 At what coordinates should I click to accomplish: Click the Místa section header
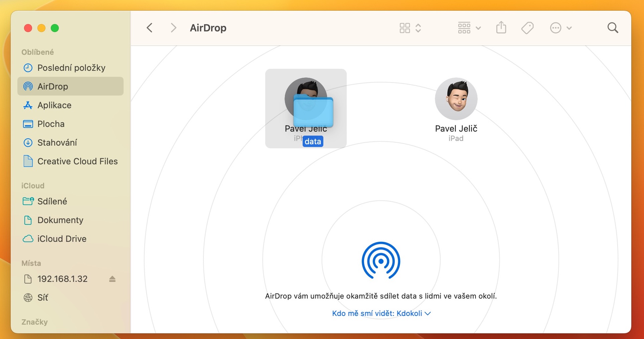pyautogui.click(x=31, y=263)
